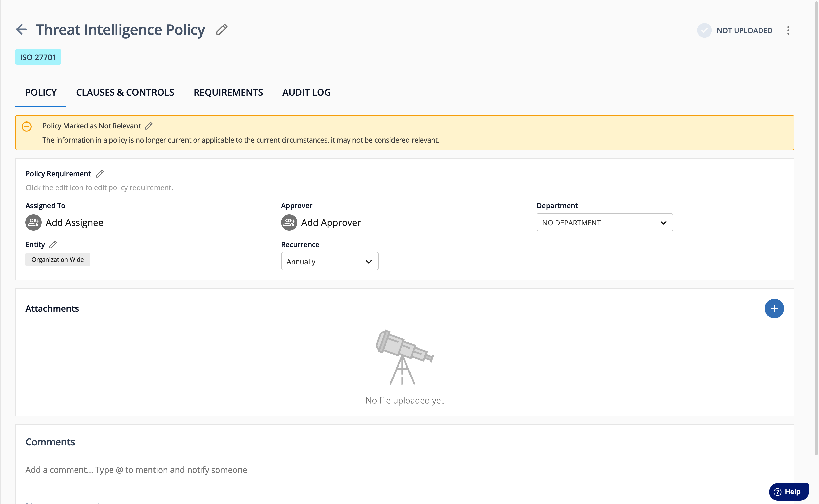Image resolution: width=819 pixels, height=504 pixels.
Task: Open the Recurrence dropdown set to Annually
Action: point(329,261)
